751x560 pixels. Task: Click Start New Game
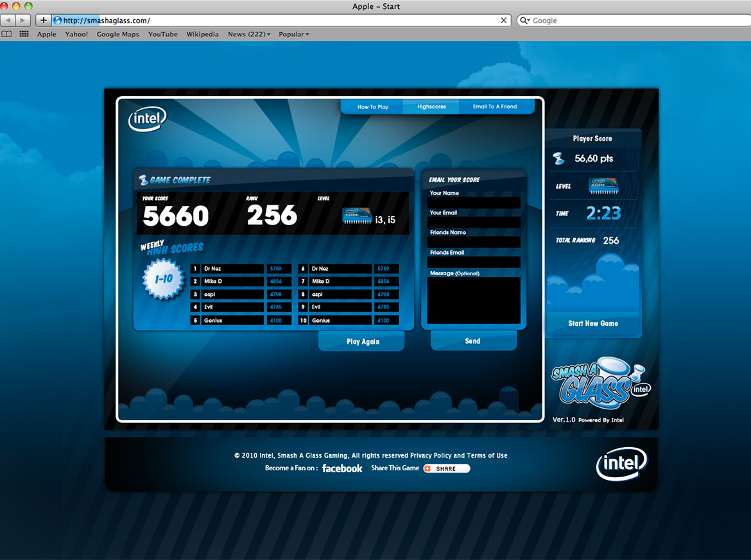[x=592, y=323]
